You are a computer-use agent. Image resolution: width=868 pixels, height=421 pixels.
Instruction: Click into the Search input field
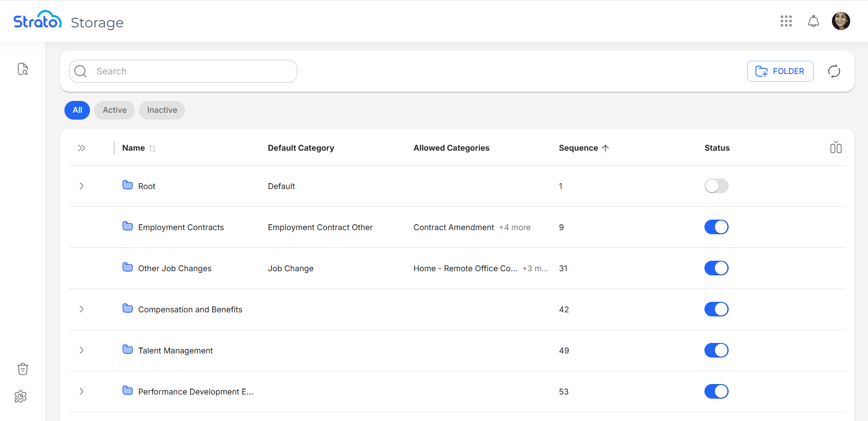pyautogui.click(x=192, y=71)
